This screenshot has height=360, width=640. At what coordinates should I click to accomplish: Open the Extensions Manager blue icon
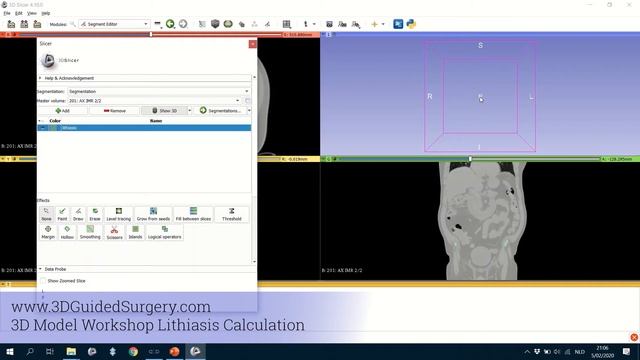(398, 24)
